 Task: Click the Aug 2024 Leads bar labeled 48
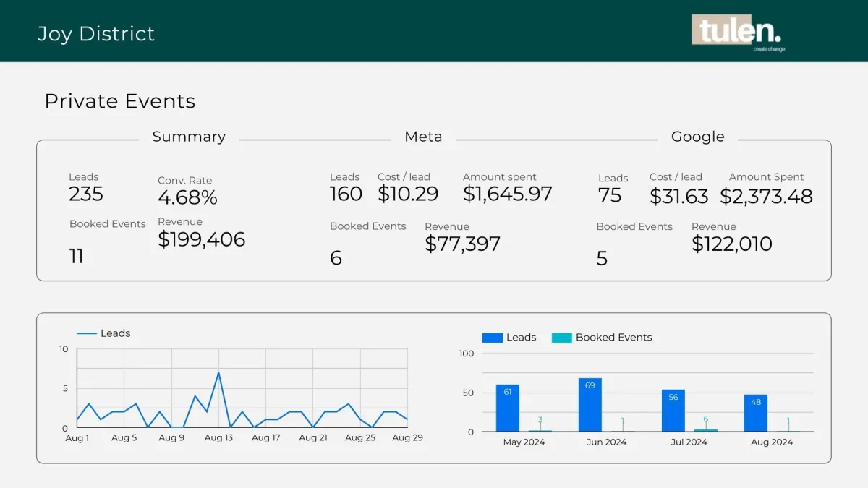[x=755, y=413]
